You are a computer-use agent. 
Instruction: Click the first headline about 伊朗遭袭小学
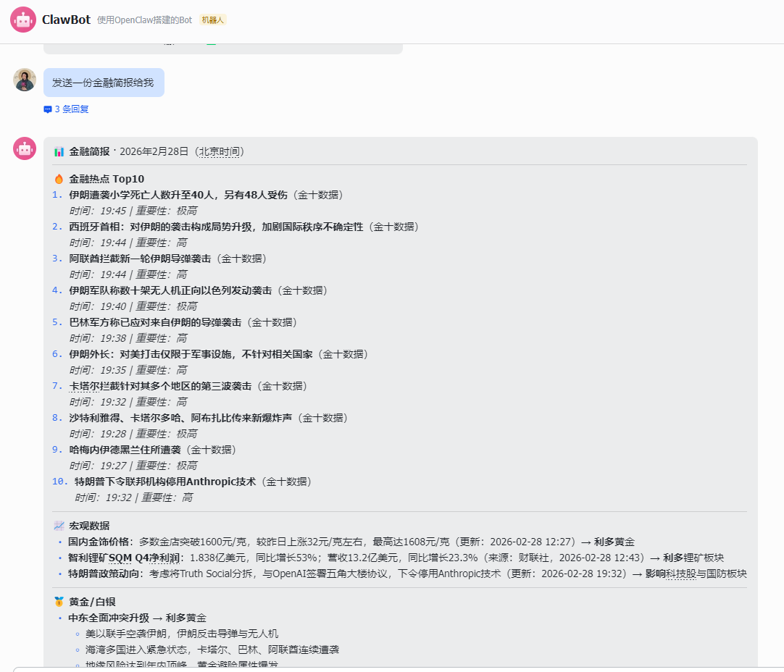pos(178,195)
